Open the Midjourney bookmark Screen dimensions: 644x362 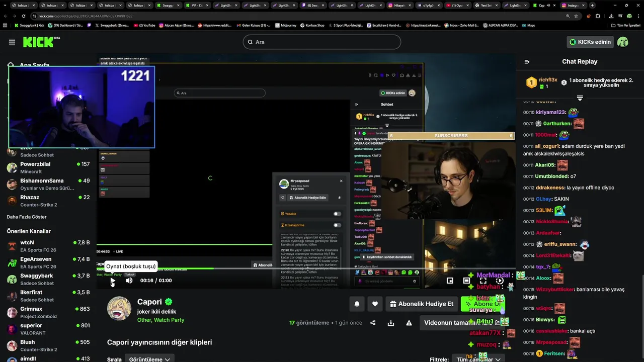(287, 25)
